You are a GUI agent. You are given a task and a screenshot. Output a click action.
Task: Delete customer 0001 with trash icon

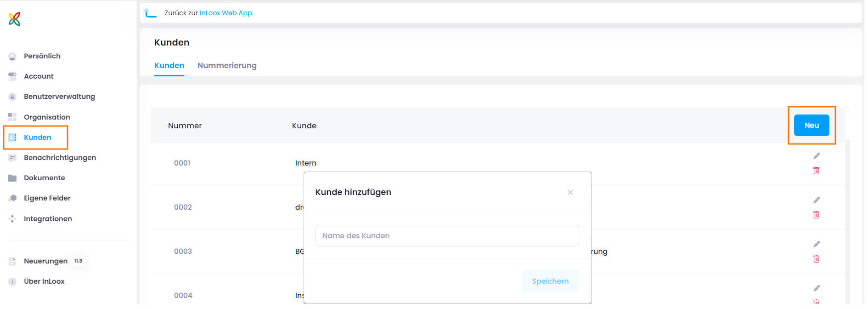click(x=816, y=171)
